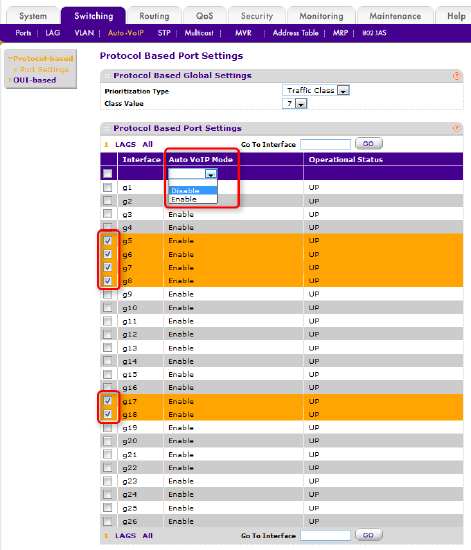The width and height of the screenshot is (471, 550).
Task: Uncheck the g7 interface checkbox
Action: pos(108,267)
